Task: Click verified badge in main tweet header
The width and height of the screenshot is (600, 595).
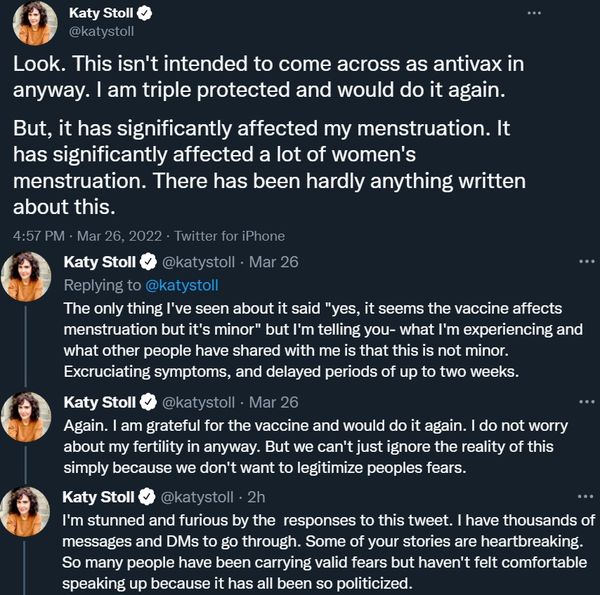Action: pyautogui.click(x=145, y=13)
